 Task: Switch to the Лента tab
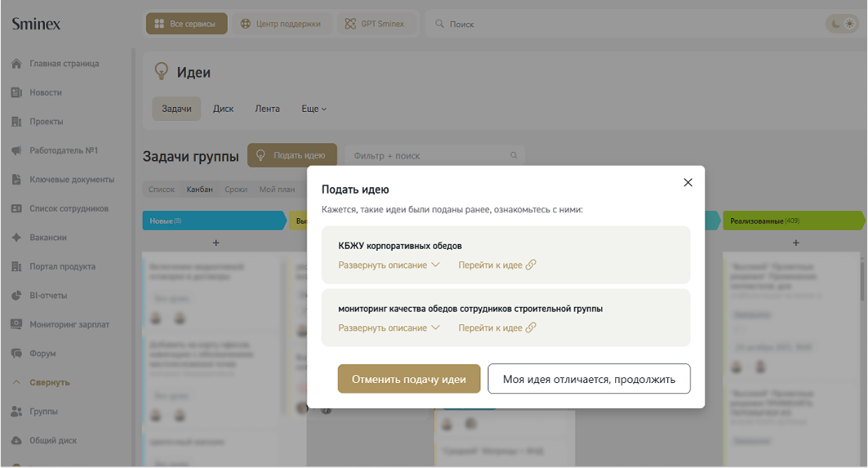pos(267,109)
